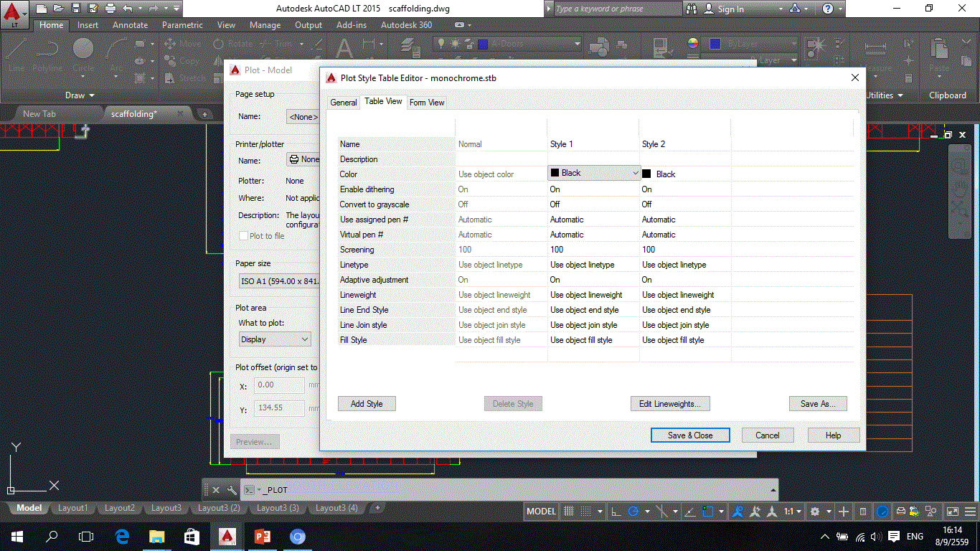Open Page setup Name dropdown showing None
Viewport: 980px width, 551px height.
point(303,116)
